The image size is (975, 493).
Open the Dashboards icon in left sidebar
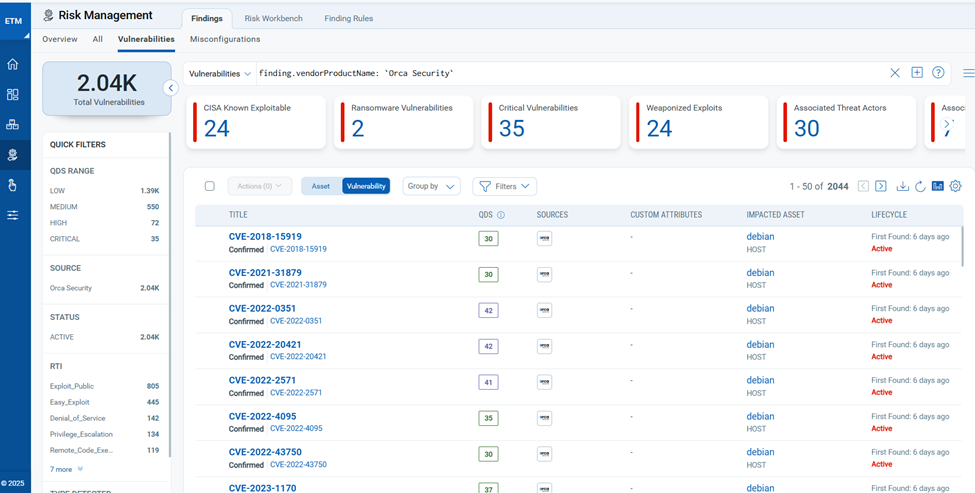pyautogui.click(x=13, y=94)
